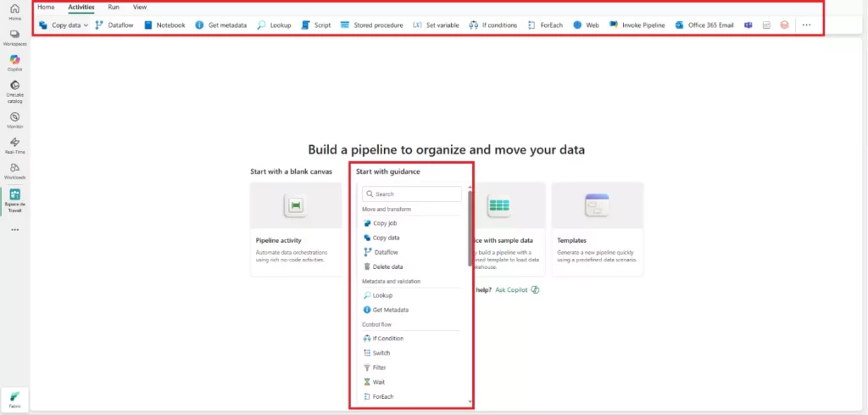This screenshot has height=415, width=868.
Task: Open Workspaces in the left sidebar
Action: tap(15, 37)
